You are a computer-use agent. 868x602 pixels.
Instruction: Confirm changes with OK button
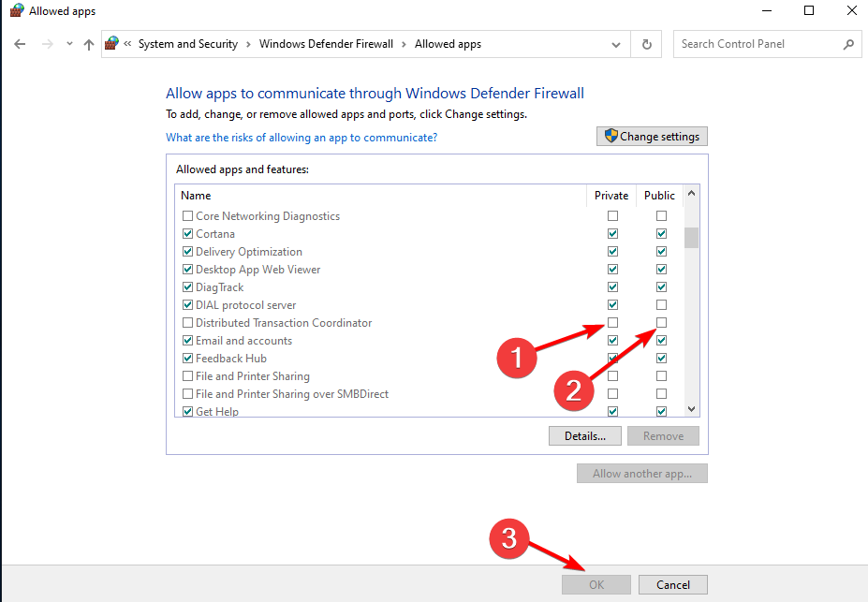click(x=596, y=585)
